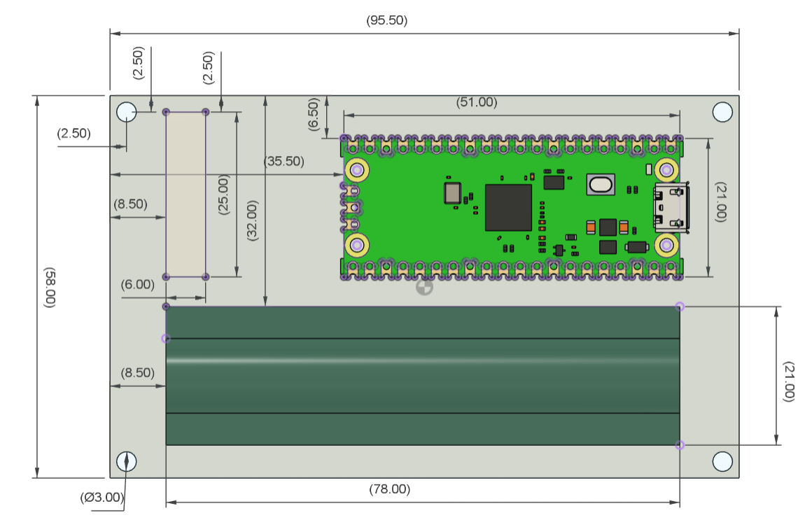Select the horizontally written (2.50) dimension
Viewport: 812px width, 527px height.
pos(74,133)
